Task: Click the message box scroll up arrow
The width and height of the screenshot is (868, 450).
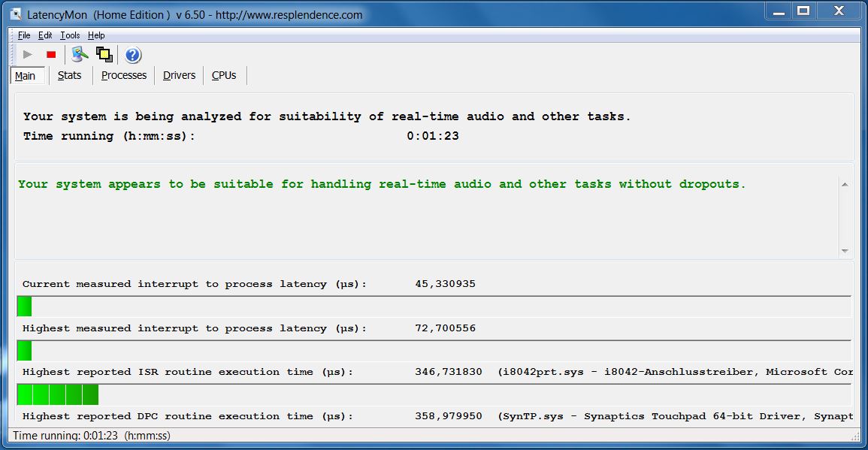Action: (845, 185)
